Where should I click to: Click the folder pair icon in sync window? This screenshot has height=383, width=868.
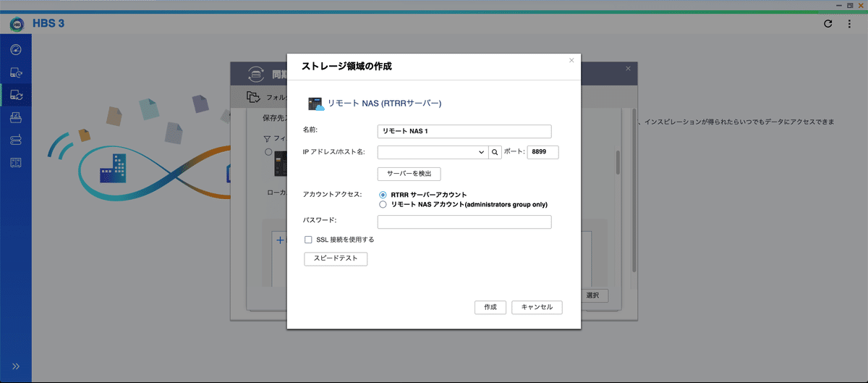point(252,96)
